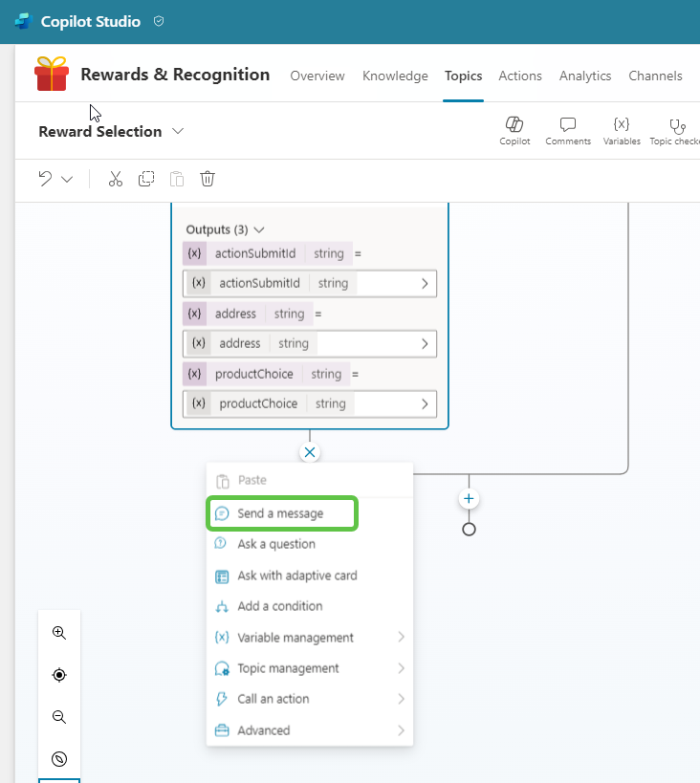The width and height of the screenshot is (700, 783).
Task: Select Send a message from menu
Action: (281, 513)
